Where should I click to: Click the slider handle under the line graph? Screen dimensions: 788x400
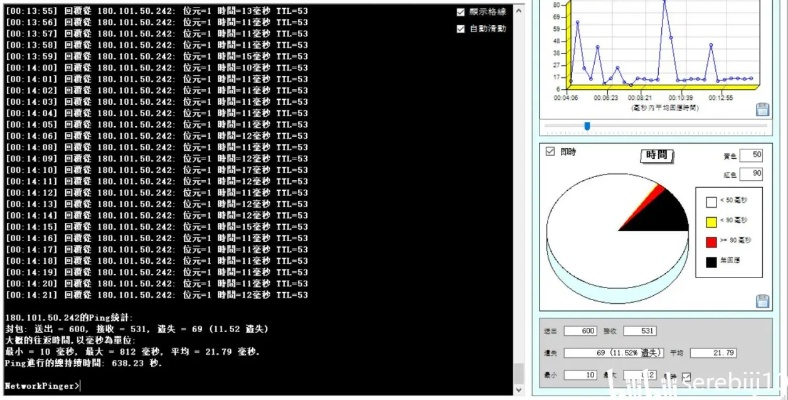(x=587, y=126)
